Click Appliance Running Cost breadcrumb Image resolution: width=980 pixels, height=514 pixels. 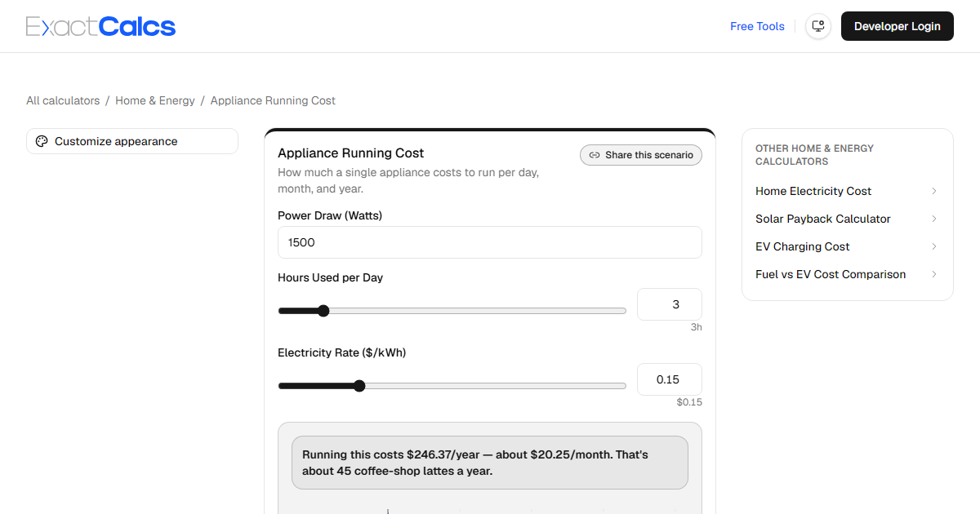pyautogui.click(x=273, y=100)
